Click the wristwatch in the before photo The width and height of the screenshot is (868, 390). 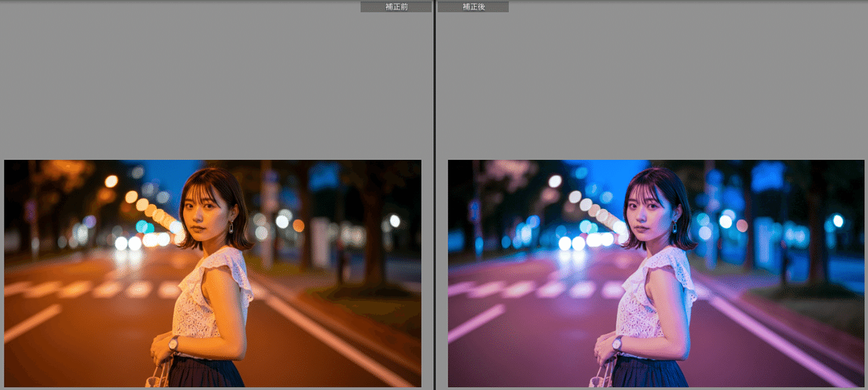point(173,344)
